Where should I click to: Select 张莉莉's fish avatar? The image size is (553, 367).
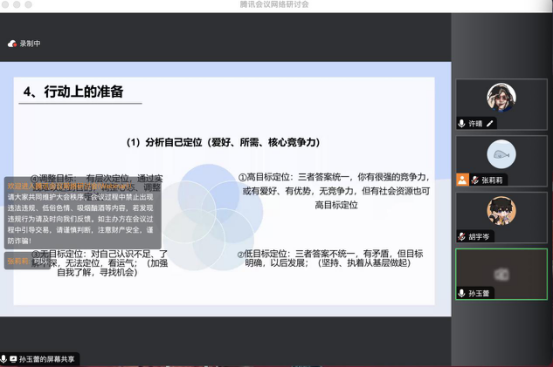pos(501,154)
